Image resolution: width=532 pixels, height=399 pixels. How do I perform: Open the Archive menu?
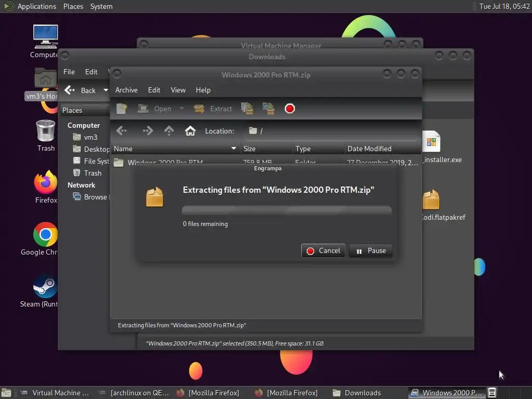coord(126,90)
